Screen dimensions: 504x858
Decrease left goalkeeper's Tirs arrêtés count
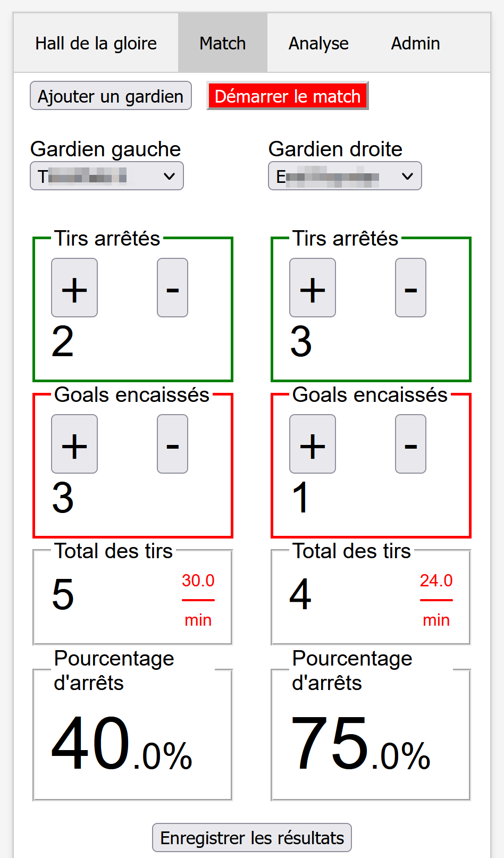click(172, 288)
